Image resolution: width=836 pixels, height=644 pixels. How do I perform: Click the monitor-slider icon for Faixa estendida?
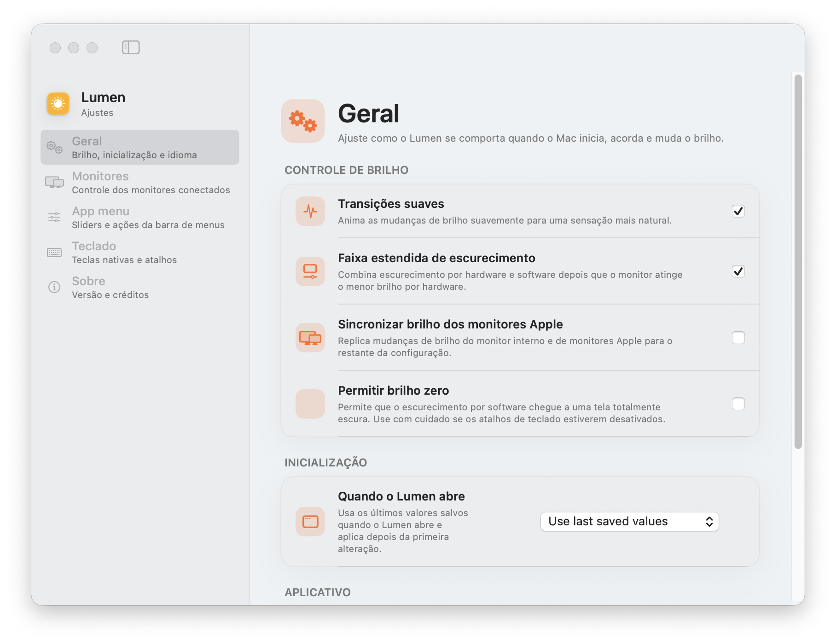[x=310, y=271]
